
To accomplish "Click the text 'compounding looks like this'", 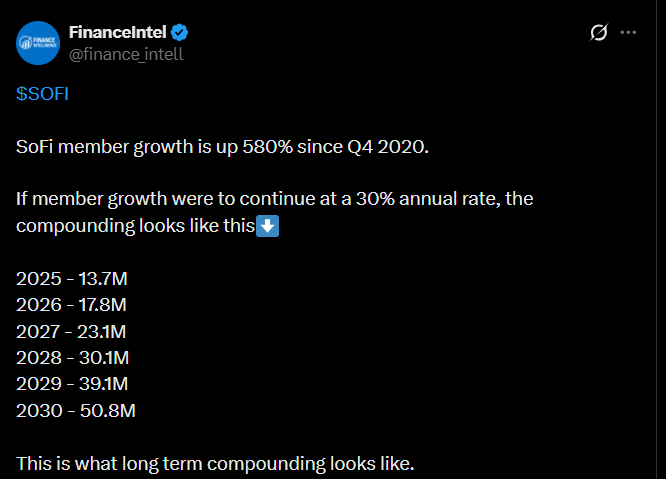I will [x=135, y=226].
